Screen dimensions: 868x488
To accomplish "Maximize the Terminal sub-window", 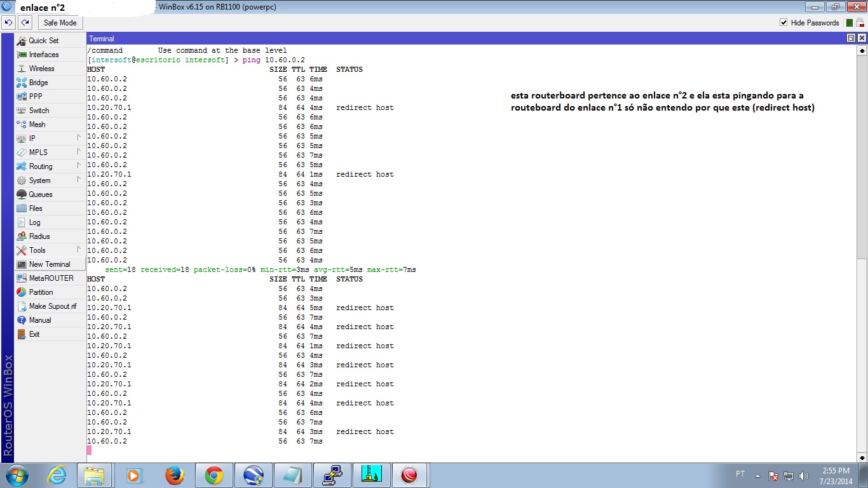I will (851, 39).
